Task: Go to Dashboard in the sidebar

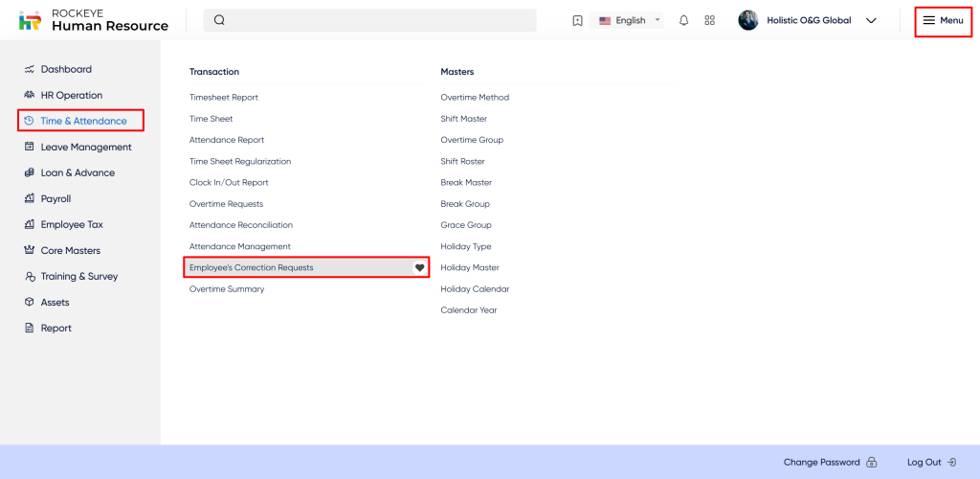Action: tap(66, 70)
